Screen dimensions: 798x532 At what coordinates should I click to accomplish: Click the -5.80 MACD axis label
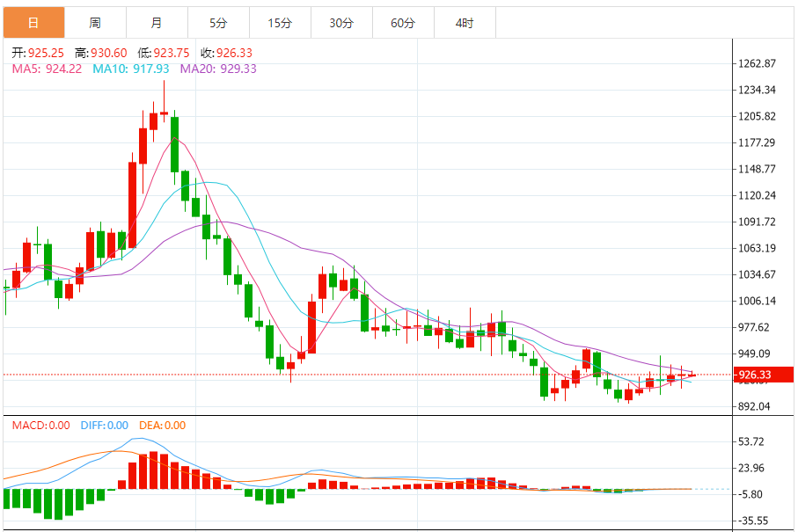[x=750, y=494]
